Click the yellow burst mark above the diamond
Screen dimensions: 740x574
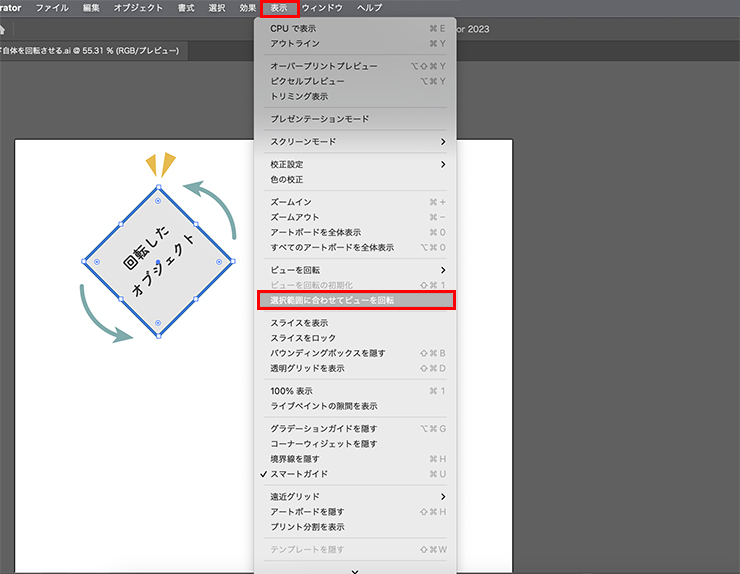pyautogui.click(x=160, y=165)
